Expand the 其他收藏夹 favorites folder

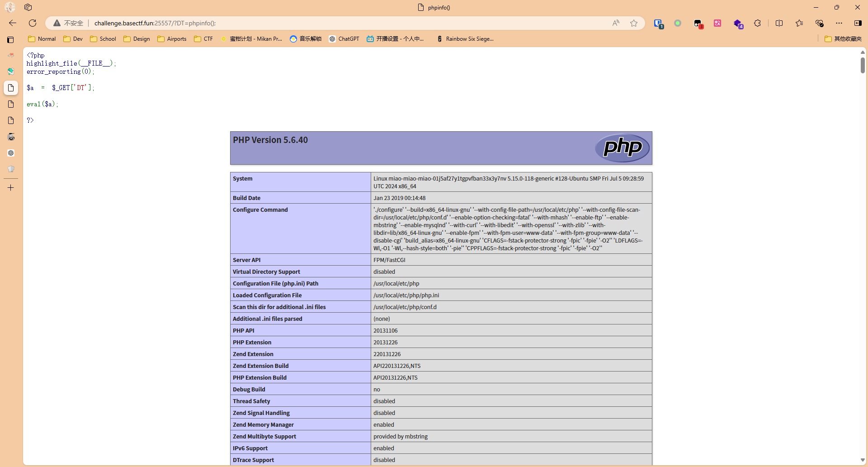click(843, 39)
